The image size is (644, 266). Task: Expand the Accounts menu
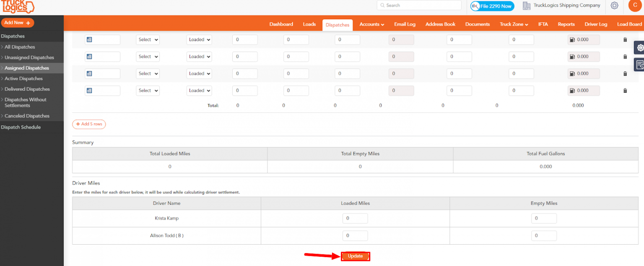click(371, 24)
